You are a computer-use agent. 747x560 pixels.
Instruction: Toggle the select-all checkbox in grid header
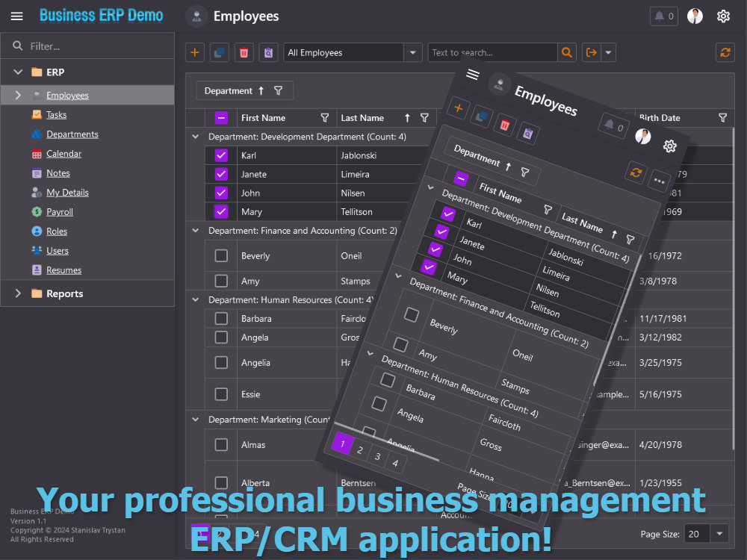(x=221, y=118)
